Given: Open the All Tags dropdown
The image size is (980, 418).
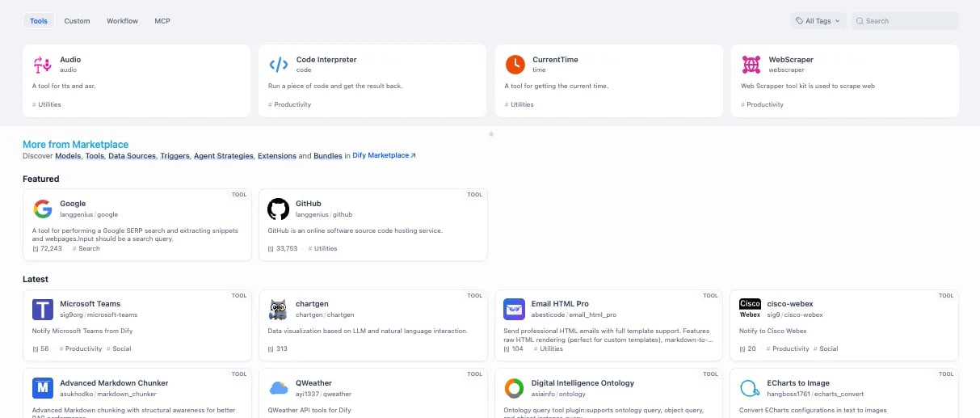Looking at the screenshot, I should (818, 21).
